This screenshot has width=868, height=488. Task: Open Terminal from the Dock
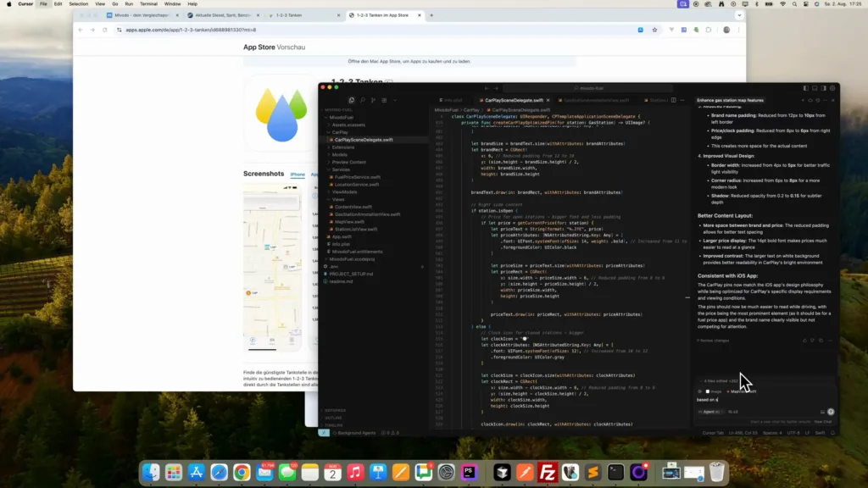coord(615,472)
